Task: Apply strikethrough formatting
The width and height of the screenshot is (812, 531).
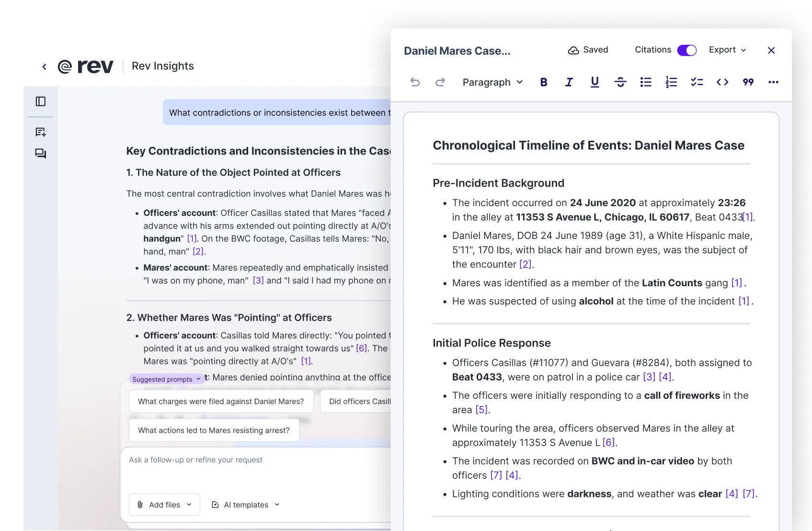Action: point(620,82)
